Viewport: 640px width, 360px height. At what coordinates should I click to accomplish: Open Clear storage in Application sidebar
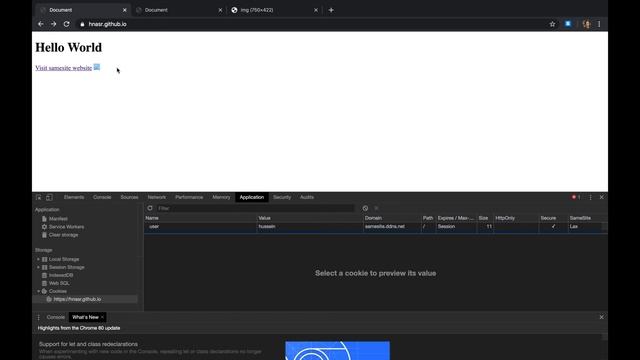(63, 235)
